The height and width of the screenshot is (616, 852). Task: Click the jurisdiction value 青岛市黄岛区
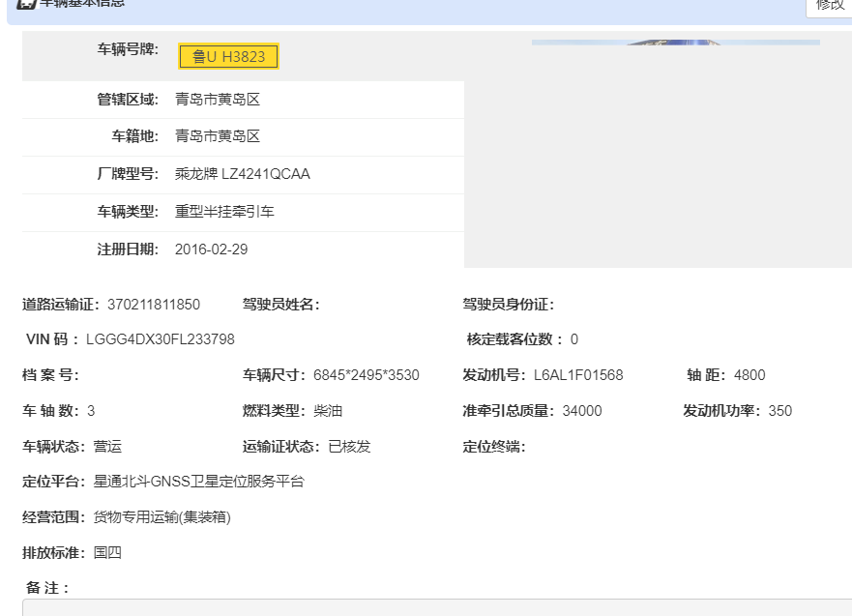click(218, 100)
